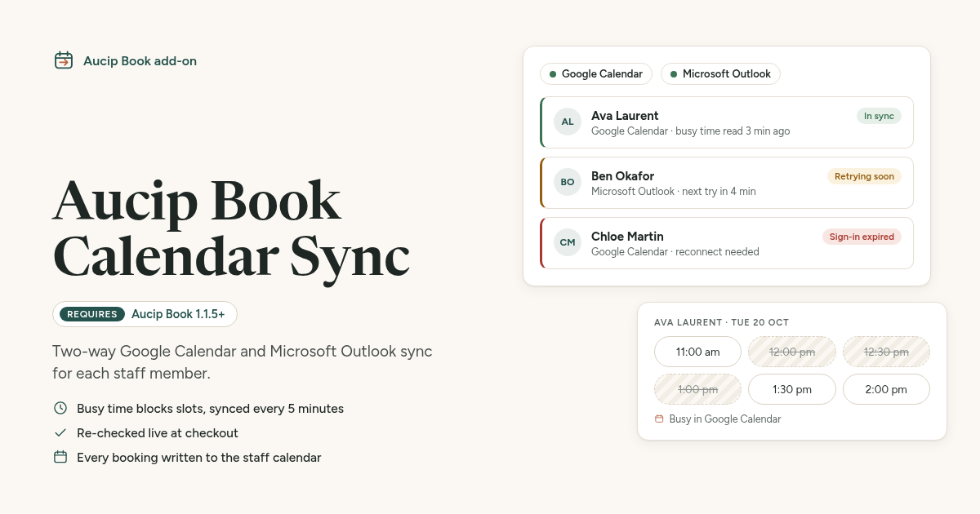Click the Ava Laurent name
Image resolution: width=980 pixels, height=514 pixels.
[x=625, y=116]
